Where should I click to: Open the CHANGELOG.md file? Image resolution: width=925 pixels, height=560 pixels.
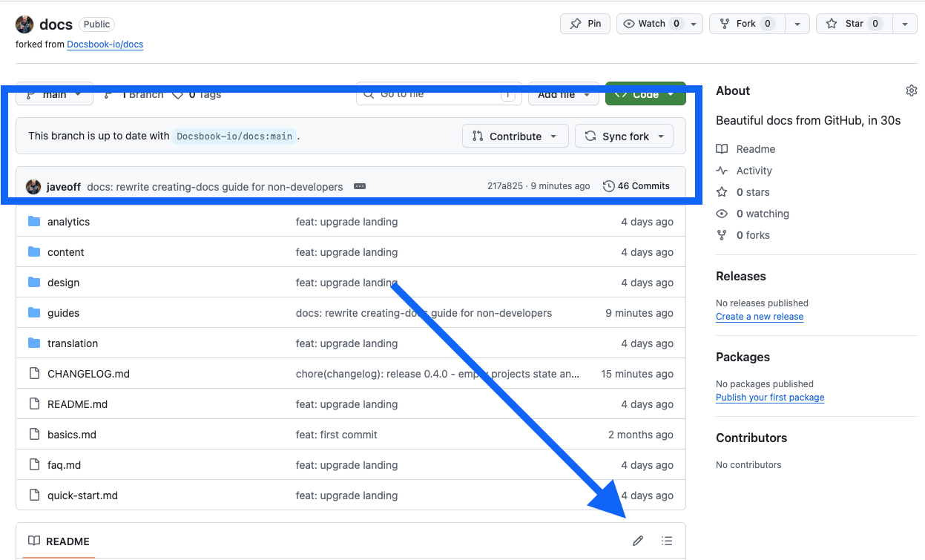pos(88,374)
